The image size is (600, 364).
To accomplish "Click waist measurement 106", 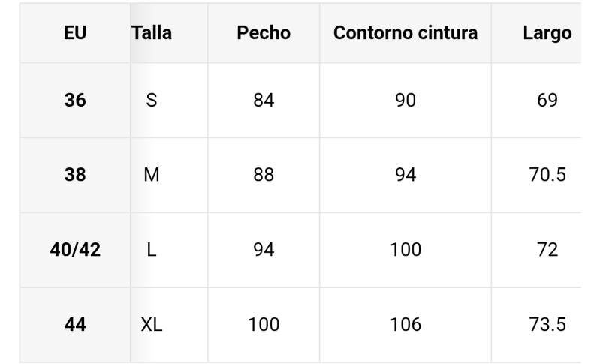I will click(x=406, y=325).
